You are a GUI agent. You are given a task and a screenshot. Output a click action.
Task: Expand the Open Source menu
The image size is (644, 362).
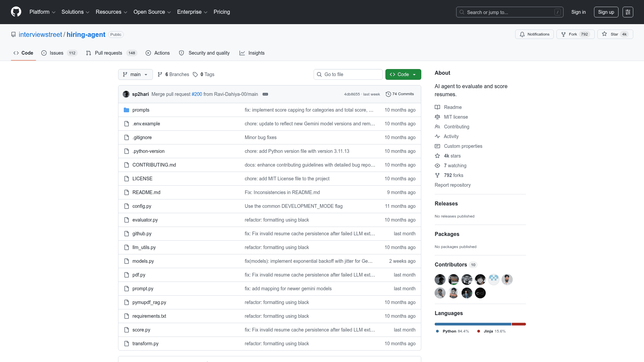pos(152,12)
